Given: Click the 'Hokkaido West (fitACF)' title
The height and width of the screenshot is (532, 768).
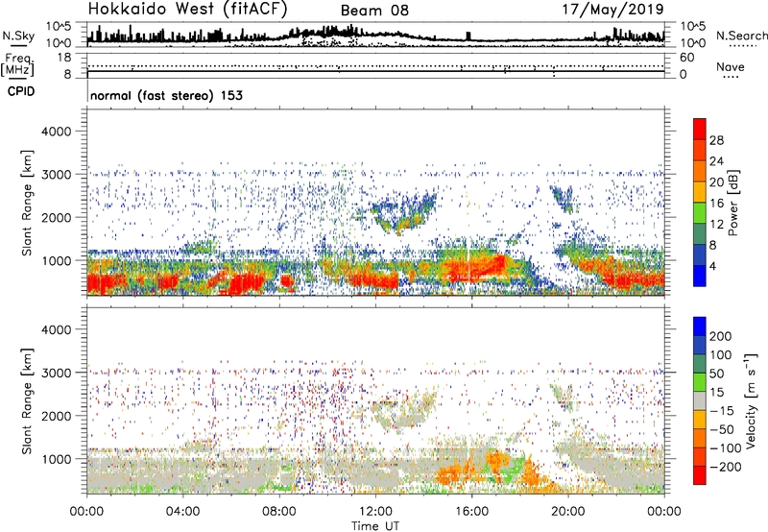Looking at the screenshot, I should [x=187, y=10].
